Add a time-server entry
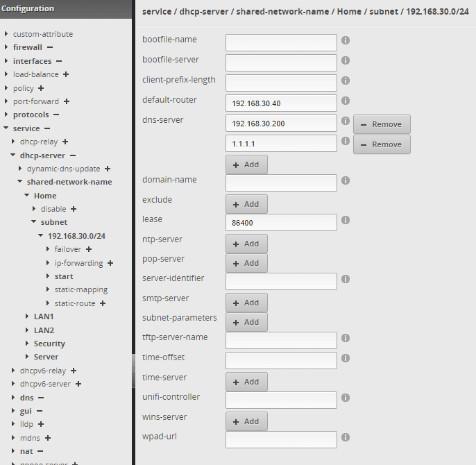The height and width of the screenshot is (465, 476). coord(246,382)
